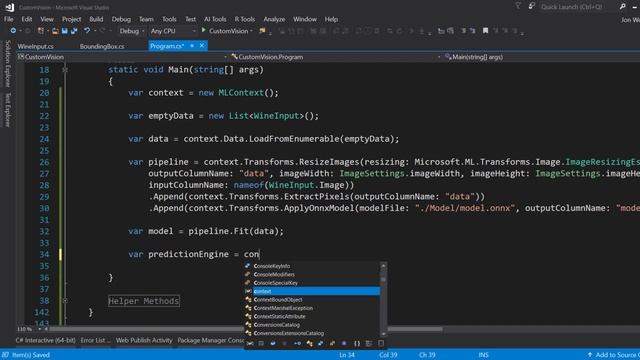The width and height of the screenshot is (640, 360).
Task: Open the Solution Explorer side tab
Action: [x=7, y=63]
